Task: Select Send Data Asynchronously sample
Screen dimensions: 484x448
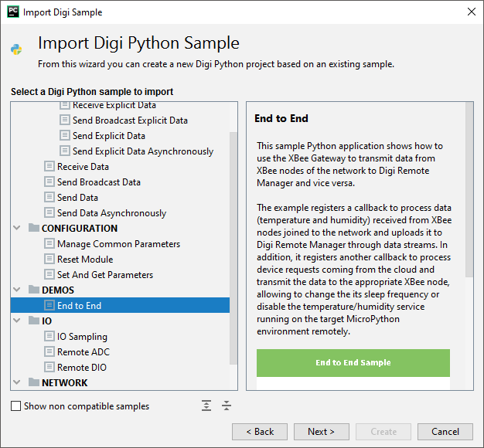Action: pyautogui.click(x=111, y=213)
